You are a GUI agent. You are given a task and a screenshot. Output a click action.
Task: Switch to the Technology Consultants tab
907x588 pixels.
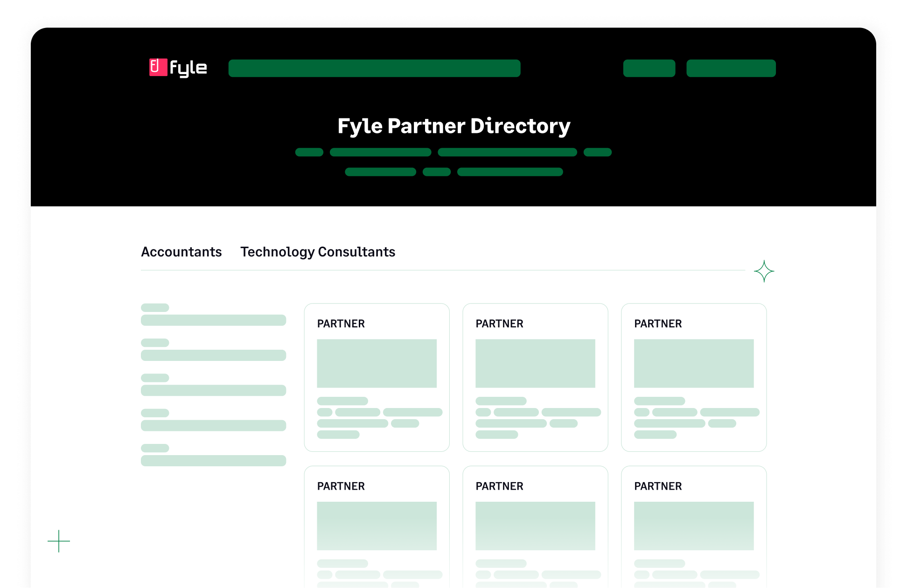pyautogui.click(x=317, y=252)
